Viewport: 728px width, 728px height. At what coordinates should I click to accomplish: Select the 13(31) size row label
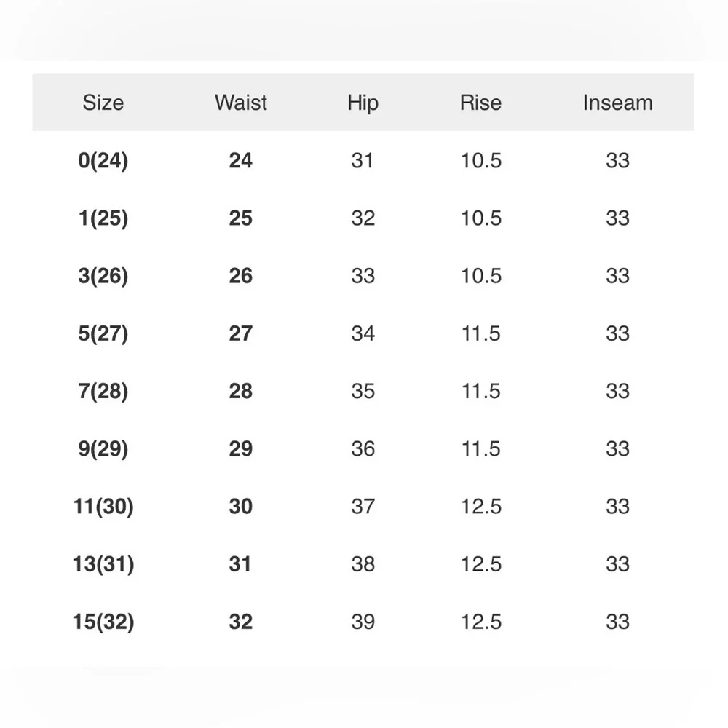click(x=103, y=564)
